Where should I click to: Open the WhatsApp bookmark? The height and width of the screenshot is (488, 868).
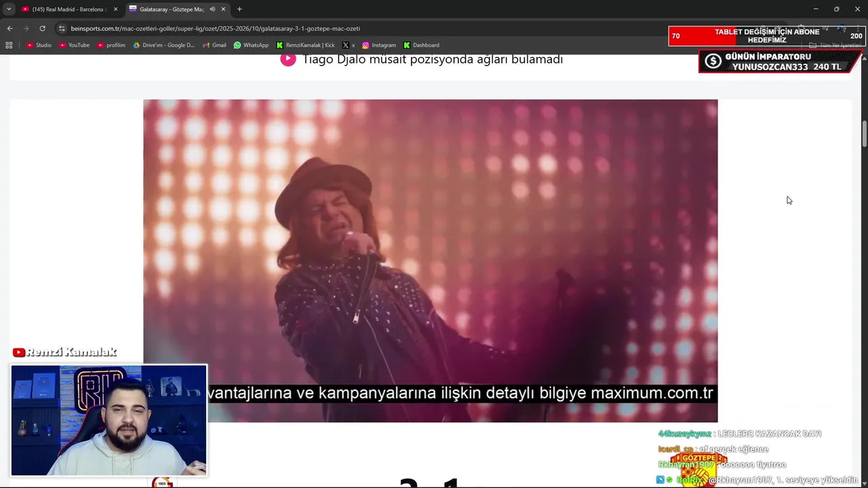(251, 45)
